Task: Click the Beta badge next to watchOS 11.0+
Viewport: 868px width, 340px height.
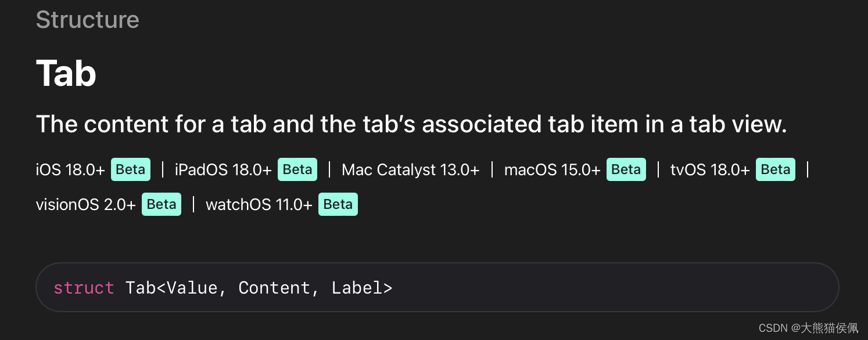Action: 338,204
